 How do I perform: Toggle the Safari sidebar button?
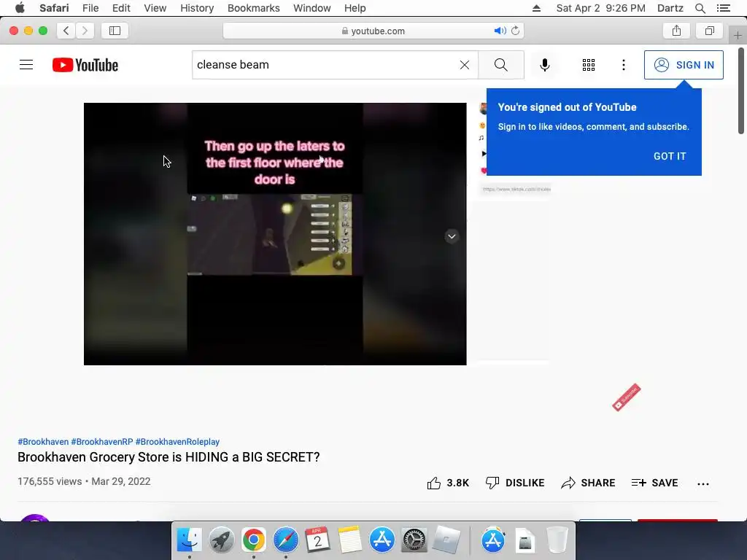coord(115,31)
